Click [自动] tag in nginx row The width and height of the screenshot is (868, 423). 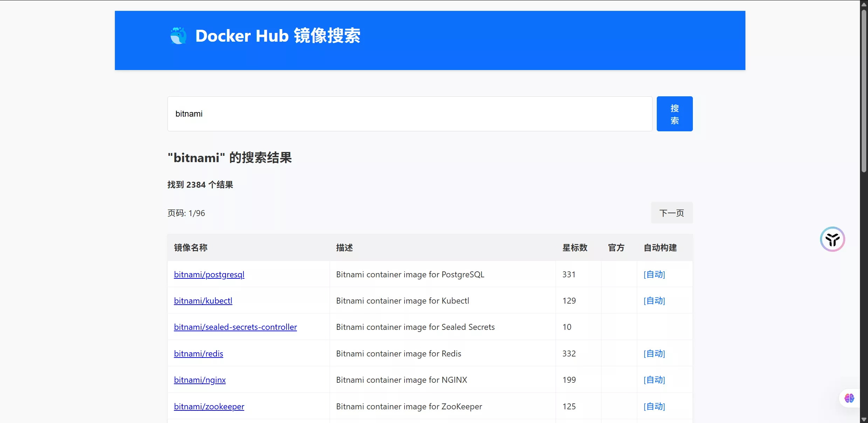pyautogui.click(x=654, y=380)
